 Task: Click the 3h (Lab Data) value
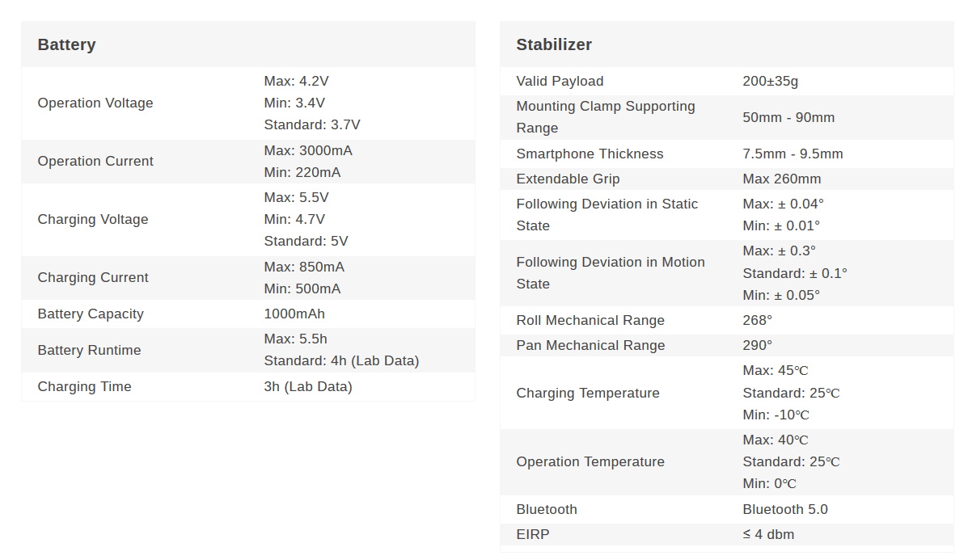pyautogui.click(x=308, y=386)
